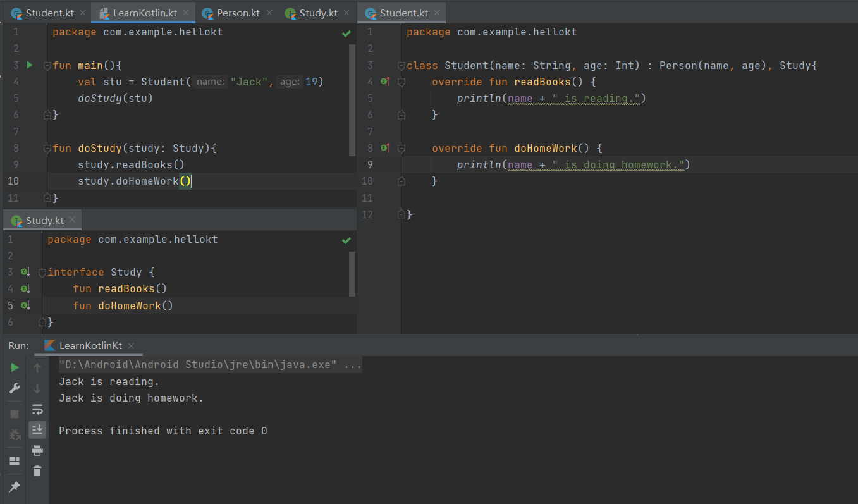858x504 pixels.
Task: Collapse the doHomeWork() override fold marker in Student.kt
Action: tap(401, 149)
